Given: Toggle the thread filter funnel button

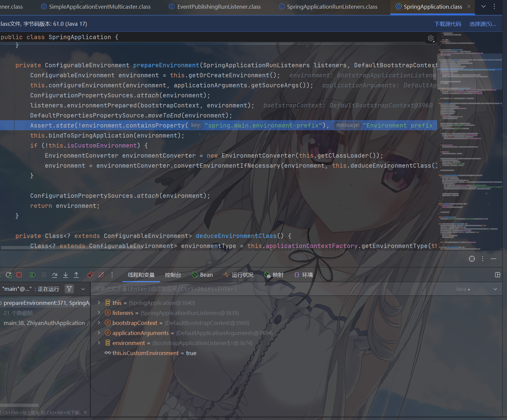Looking at the screenshot, I should [x=69, y=289].
